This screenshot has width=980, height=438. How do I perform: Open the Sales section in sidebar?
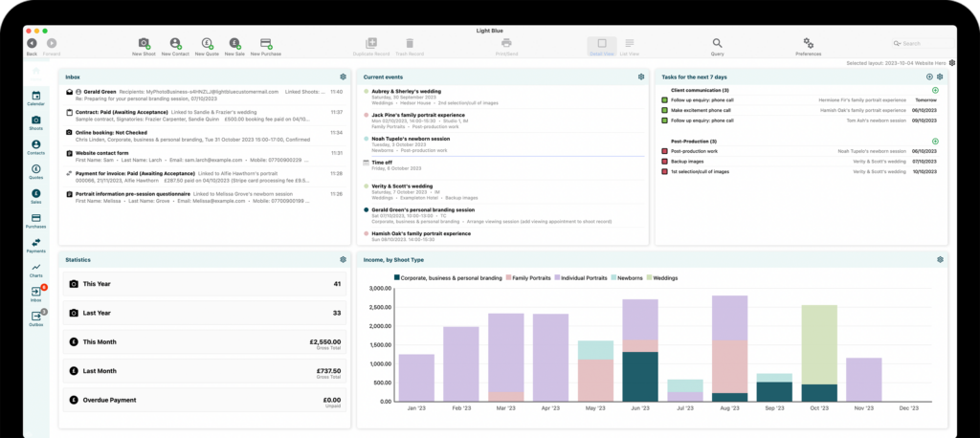(35, 195)
